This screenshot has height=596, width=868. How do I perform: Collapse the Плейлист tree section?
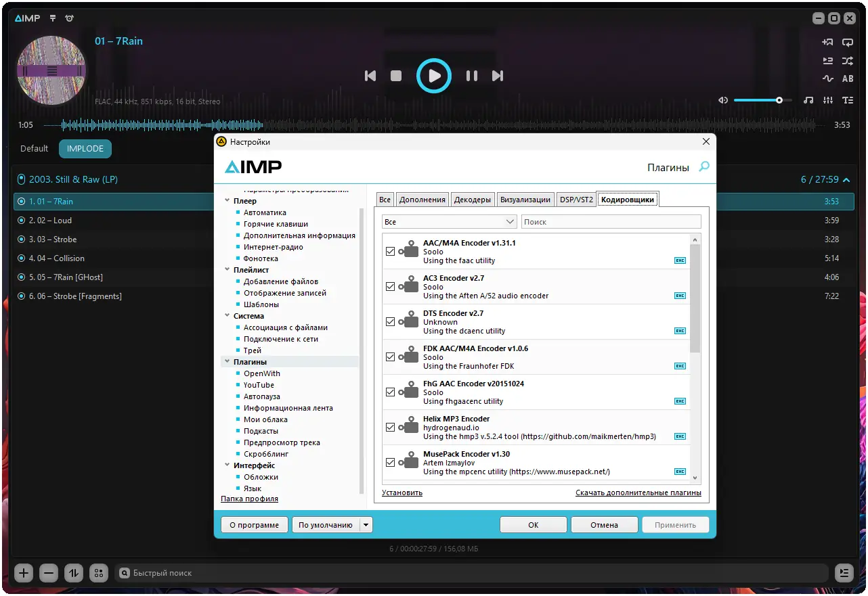point(227,270)
